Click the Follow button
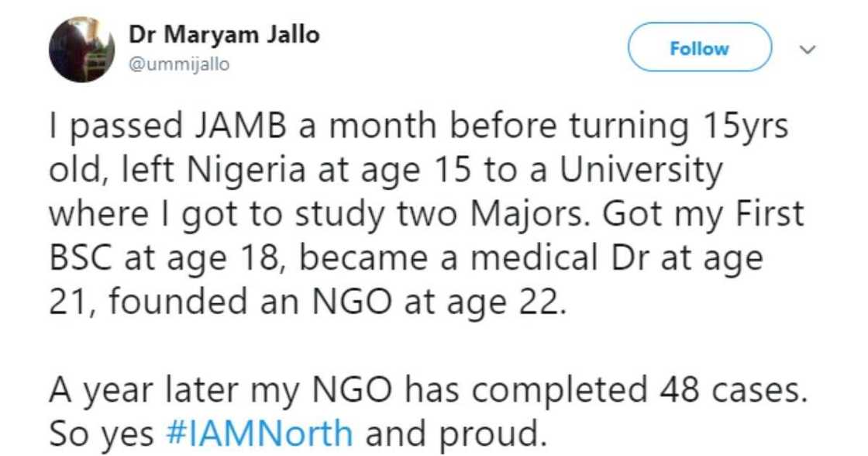This screenshot has height=456, width=868. click(x=699, y=48)
